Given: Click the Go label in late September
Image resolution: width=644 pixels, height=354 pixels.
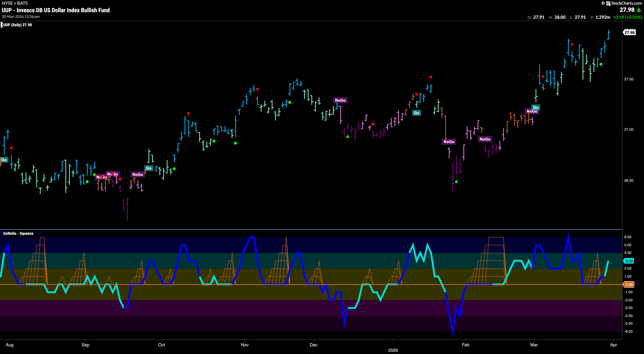Looking at the screenshot, I should [149, 168].
